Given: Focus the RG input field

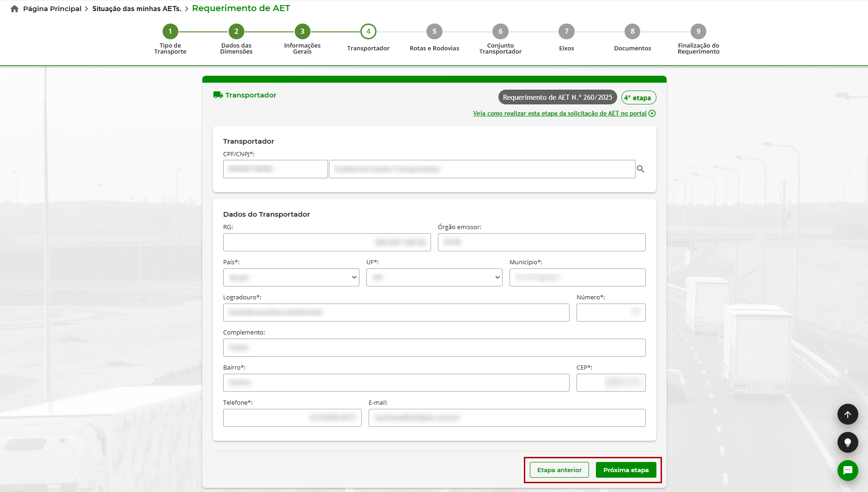Looking at the screenshot, I should tap(327, 242).
